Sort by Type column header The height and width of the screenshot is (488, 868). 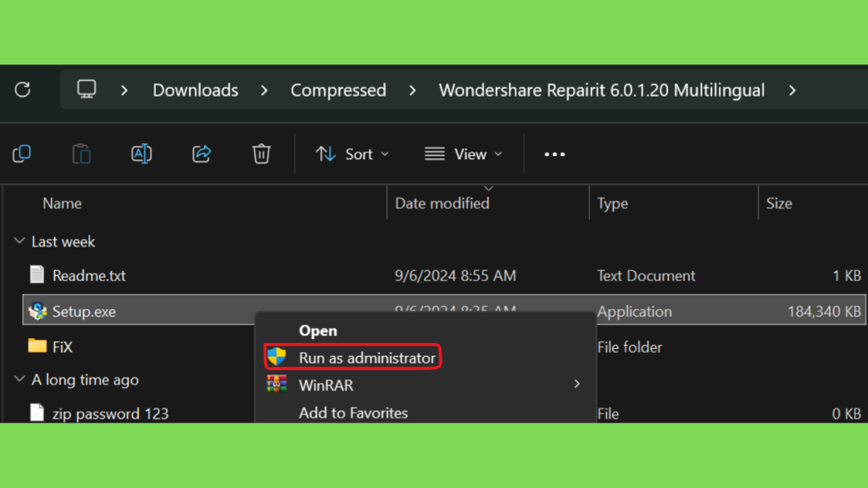point(612,203)
